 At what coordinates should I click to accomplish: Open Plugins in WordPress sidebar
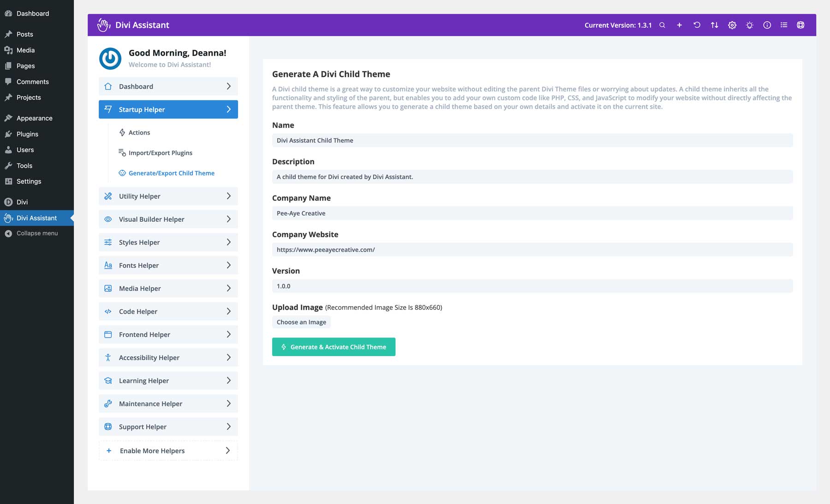27,134
